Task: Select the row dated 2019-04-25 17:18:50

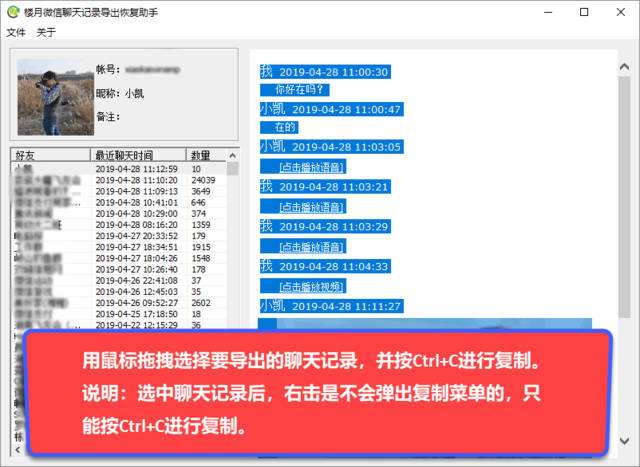Action: [x=118, y=314]
